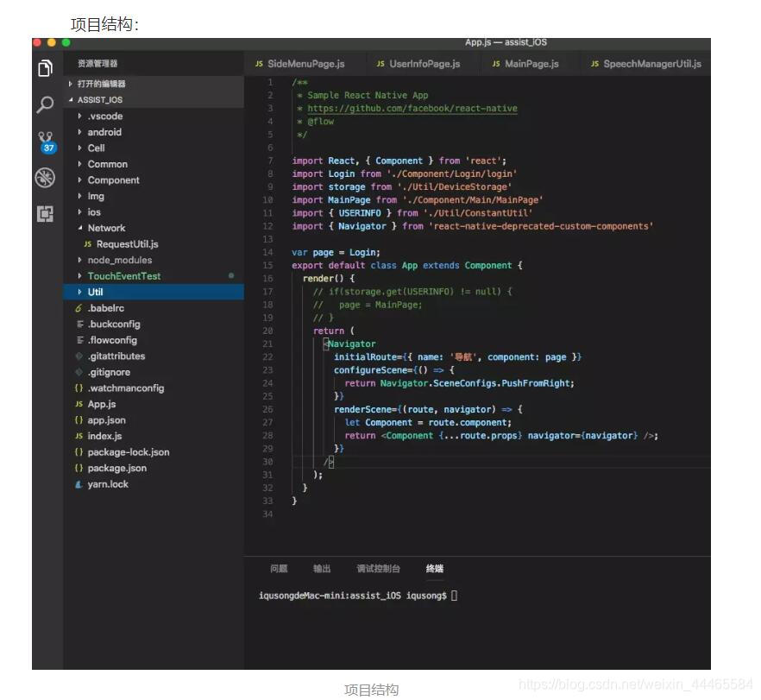The image size is (761, 700).
Task: Open the App.js file in explorer
Action: click(x=102, y=404)
